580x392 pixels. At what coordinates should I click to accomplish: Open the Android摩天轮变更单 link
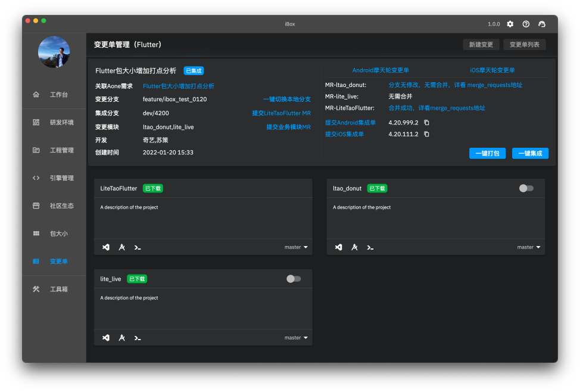pyautogui.click(x=381, y=70)
